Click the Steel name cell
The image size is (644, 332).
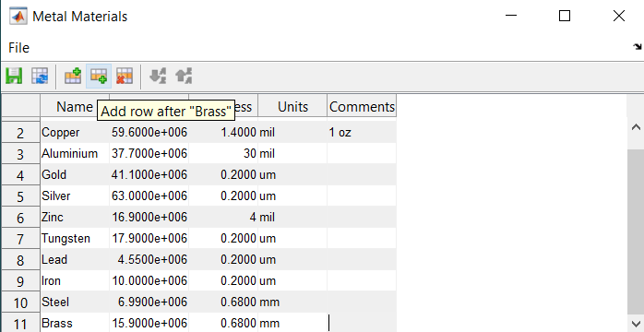(75, 302)
